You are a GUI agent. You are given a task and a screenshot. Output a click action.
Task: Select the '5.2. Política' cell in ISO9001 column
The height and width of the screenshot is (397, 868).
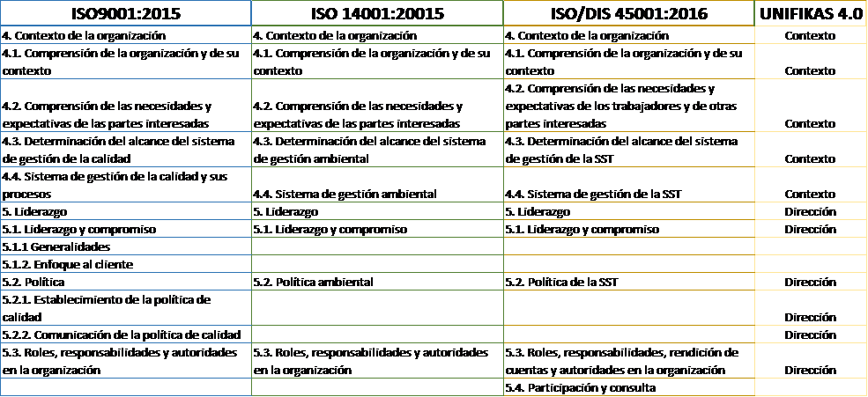(x=126, y=282)
